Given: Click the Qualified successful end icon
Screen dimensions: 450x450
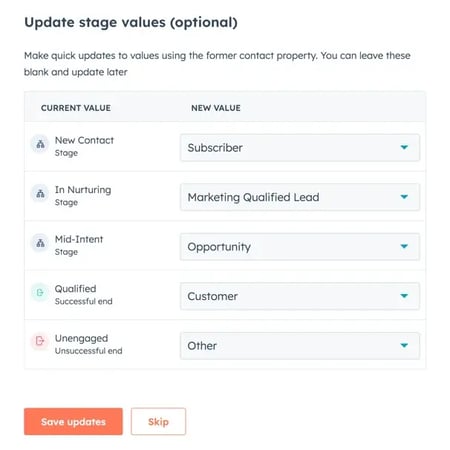Looking at the screenshot, I should (x=40, y=293).
